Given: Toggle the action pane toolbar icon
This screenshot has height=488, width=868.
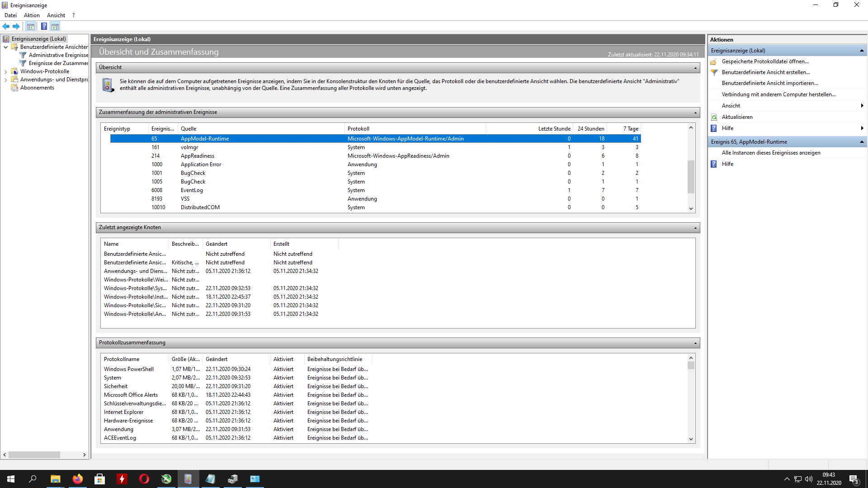Looking at the screenshot, I should tap(55, 26).
